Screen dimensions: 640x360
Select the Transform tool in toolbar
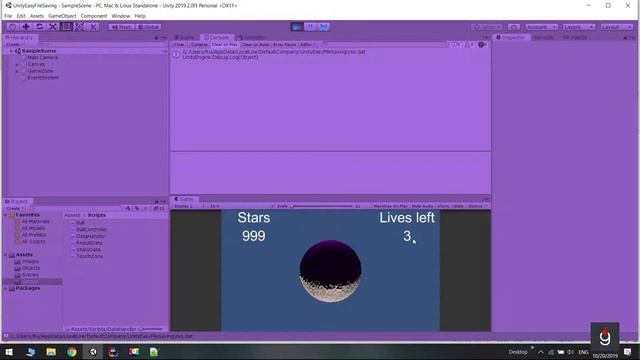pos(80,27)
